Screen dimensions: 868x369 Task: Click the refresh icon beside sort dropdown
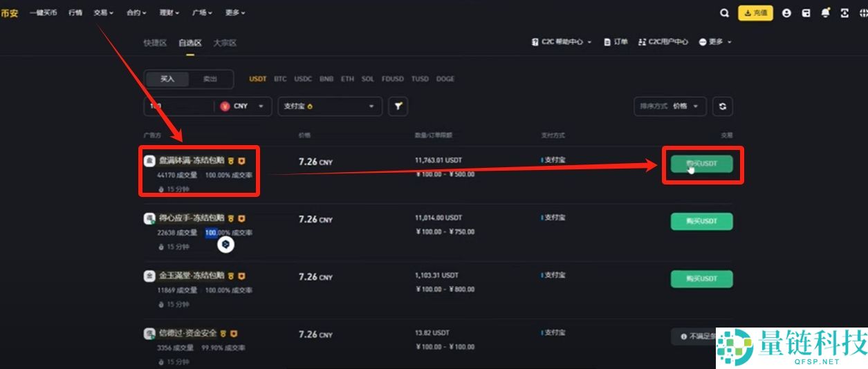(x=723, y=106)
